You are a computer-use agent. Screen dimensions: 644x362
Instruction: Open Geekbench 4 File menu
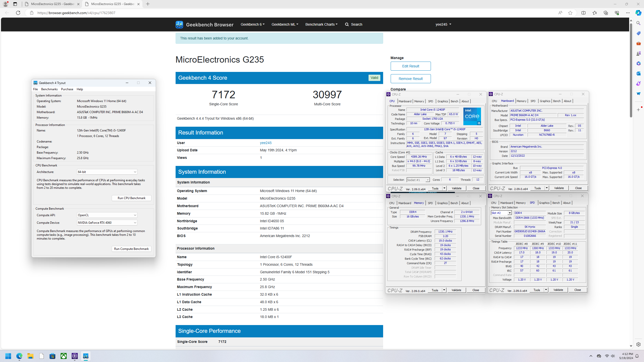(35, 89)
